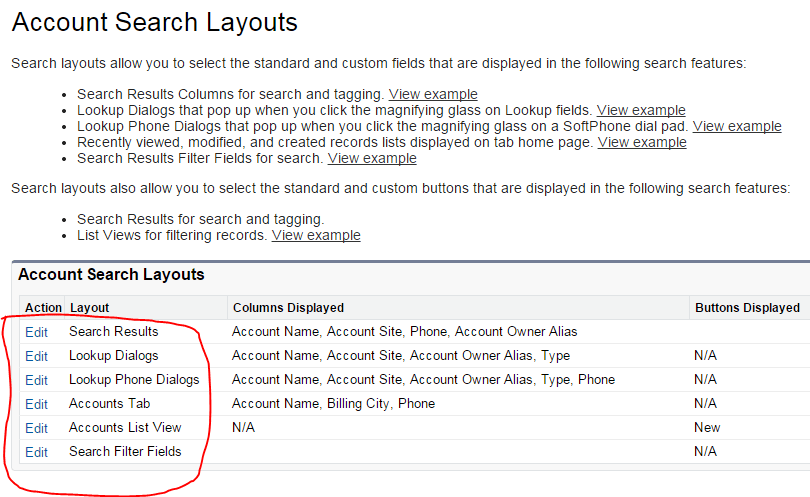810x497 pixels.
Task: Click the Action column header
Action: click(43, 307)
